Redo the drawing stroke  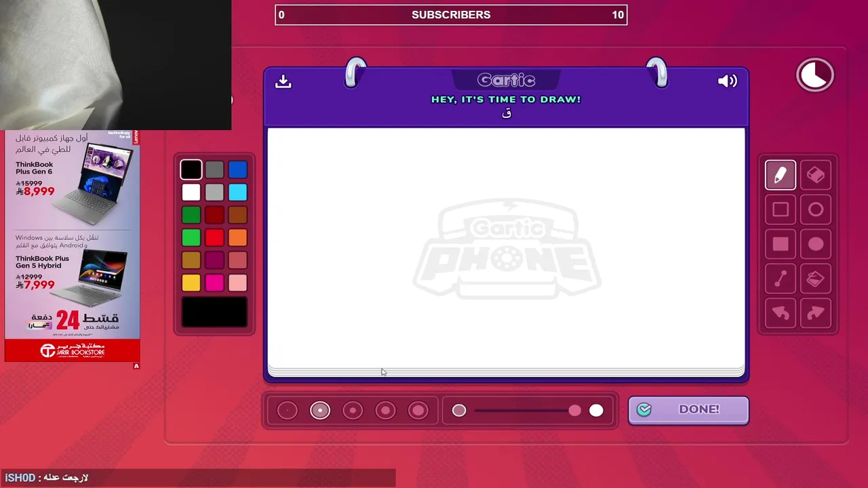[816, 314]
